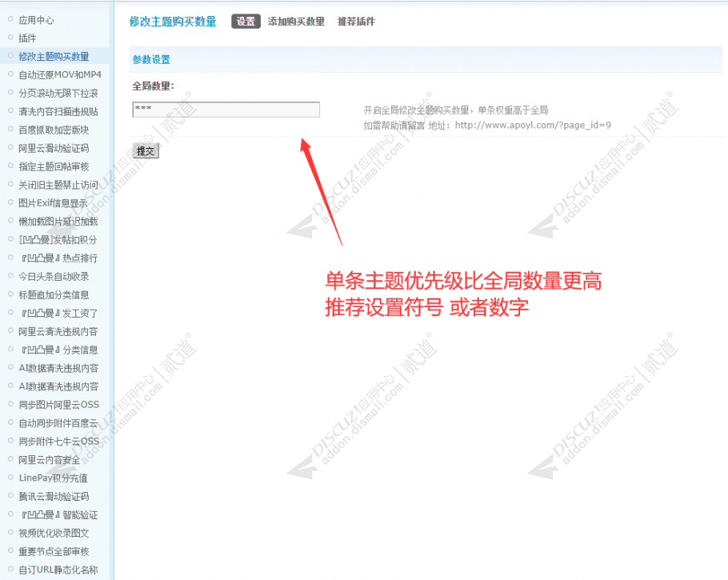Open [凹凸曼]发帖扣积分 plugin

58,240
